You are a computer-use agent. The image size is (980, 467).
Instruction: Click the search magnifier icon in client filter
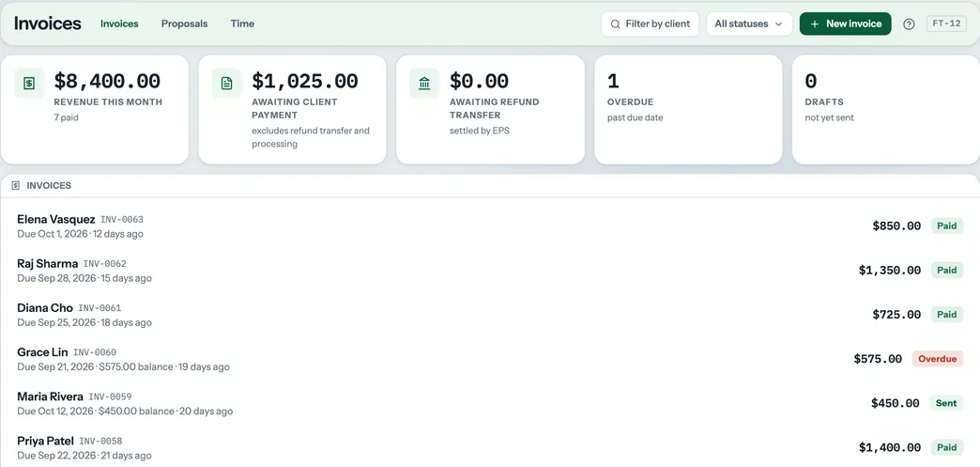[616, 23]
